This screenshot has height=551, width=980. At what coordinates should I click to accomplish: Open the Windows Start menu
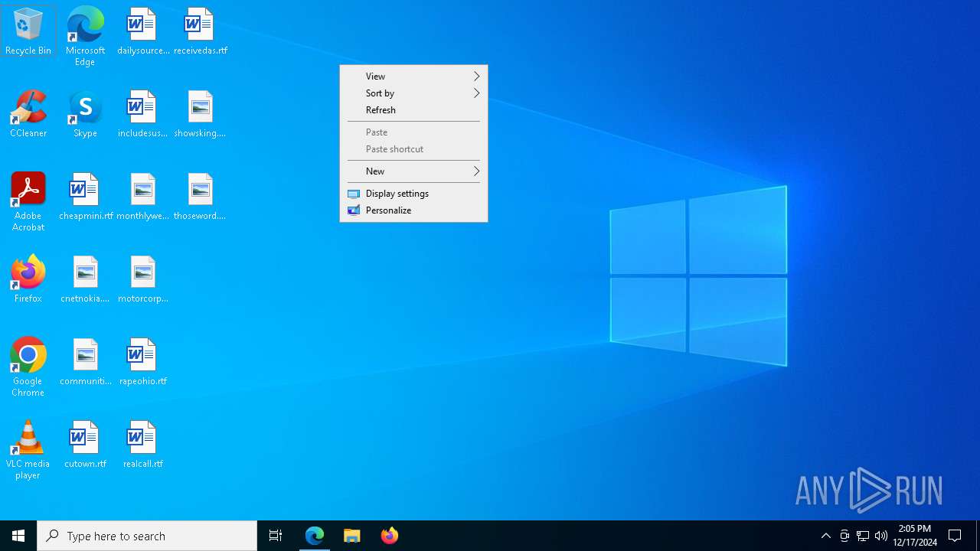pos(18,536)
